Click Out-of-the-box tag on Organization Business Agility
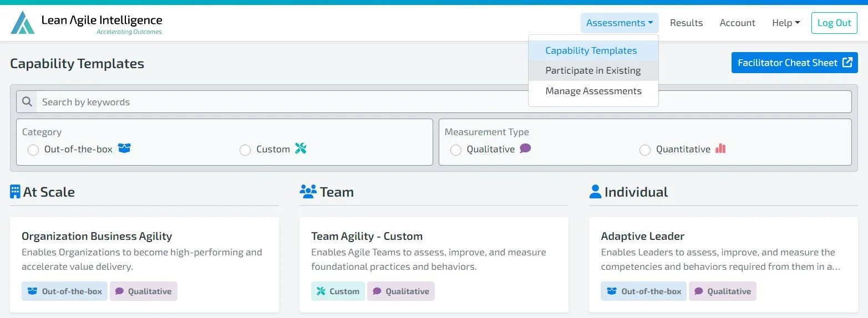868x318 pixels. click(x=64, y=291)
